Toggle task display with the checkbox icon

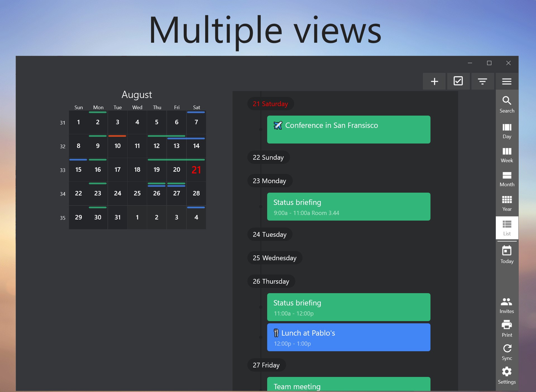coord(458,81)
